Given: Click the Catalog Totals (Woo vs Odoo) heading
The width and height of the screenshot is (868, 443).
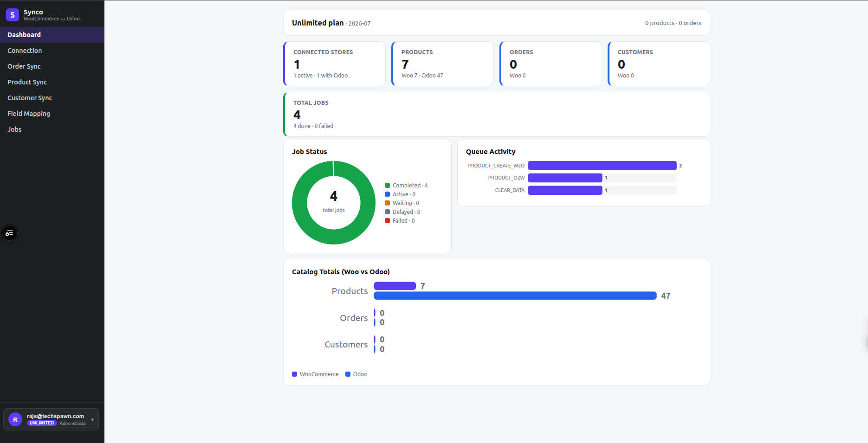Looking at the screenshot, I should pyautogui.click(x=341, y=272).
